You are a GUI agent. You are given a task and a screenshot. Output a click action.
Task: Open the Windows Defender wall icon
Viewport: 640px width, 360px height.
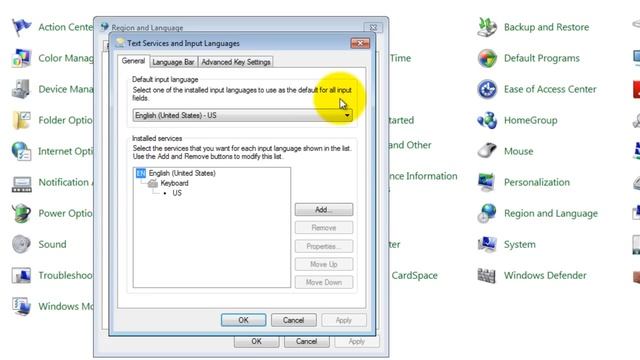pyautogui.click(x=487, y=275)
